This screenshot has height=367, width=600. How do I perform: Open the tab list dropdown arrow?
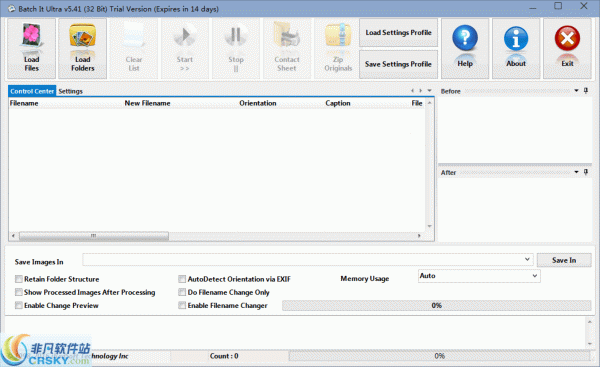429,91
